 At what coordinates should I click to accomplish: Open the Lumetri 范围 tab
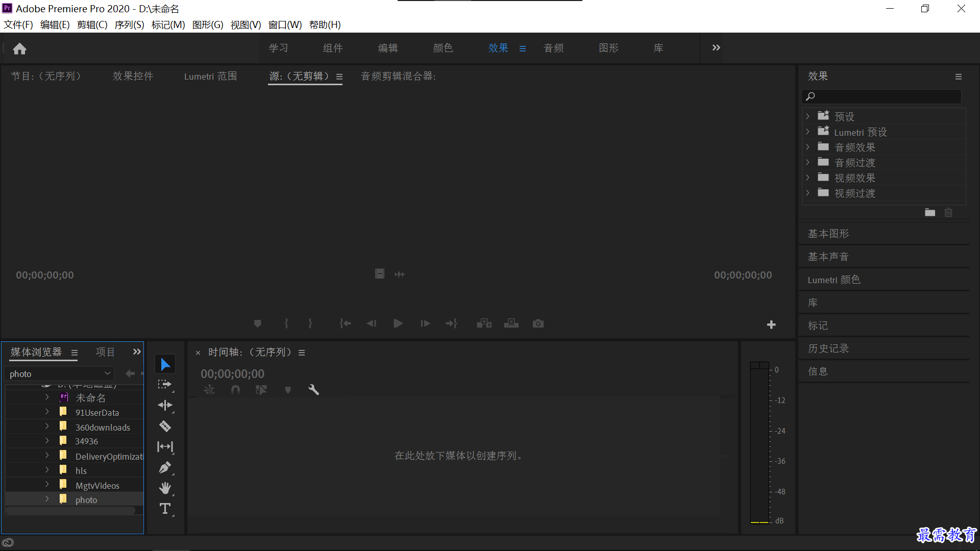pos(210,76)
